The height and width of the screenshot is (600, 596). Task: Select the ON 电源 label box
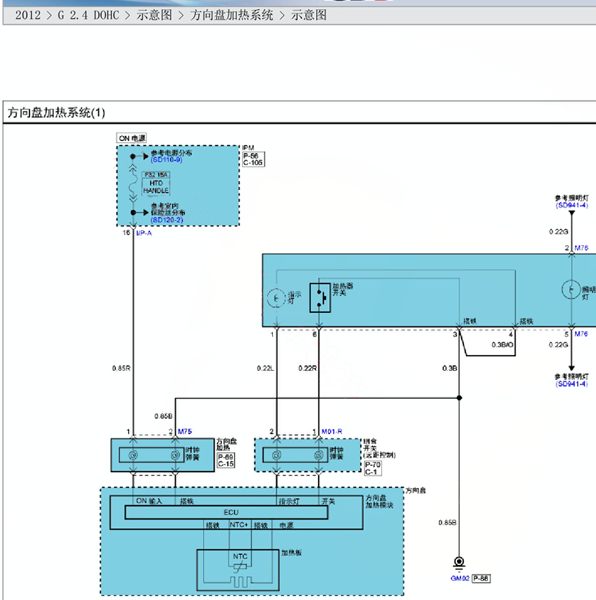(132, 138)
